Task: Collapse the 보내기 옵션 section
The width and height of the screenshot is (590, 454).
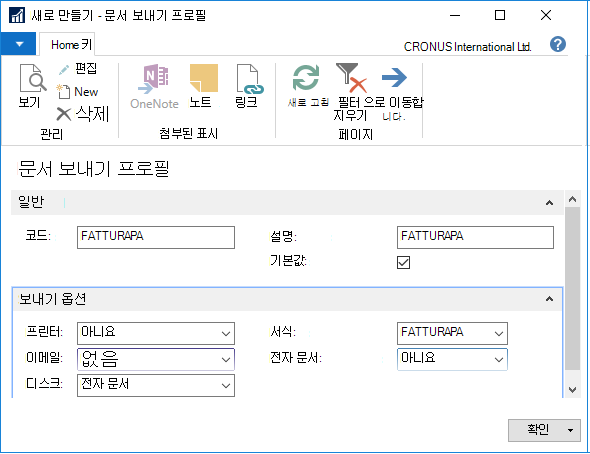Action: (549, 299)
